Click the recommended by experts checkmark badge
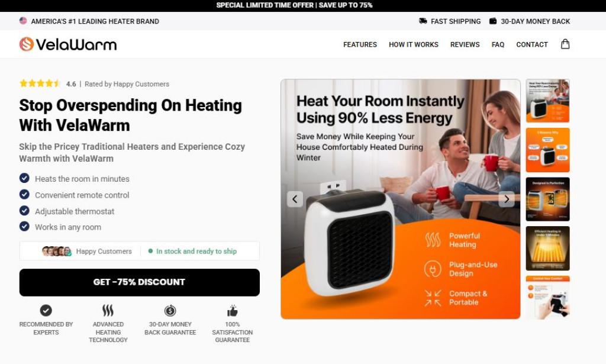This screenshot has height=364, width=606. (x=46, y=310)
